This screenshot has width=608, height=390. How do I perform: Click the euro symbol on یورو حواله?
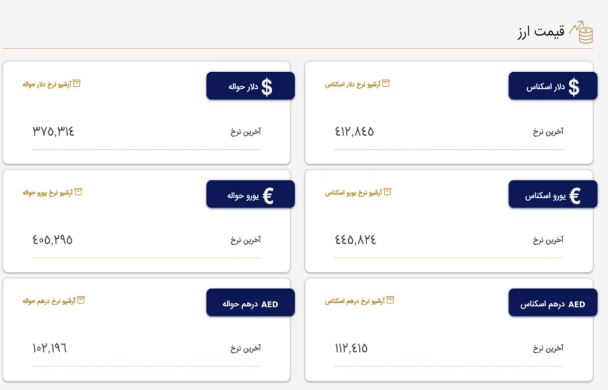(x=268, y=195)
